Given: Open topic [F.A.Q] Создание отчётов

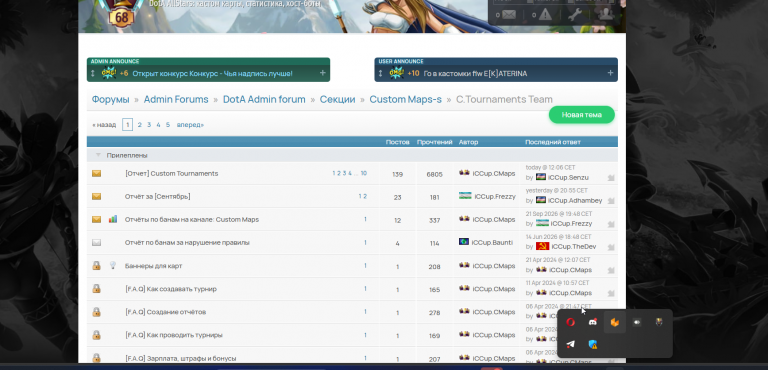Looking at the screenshot, I should pos(166,312).
